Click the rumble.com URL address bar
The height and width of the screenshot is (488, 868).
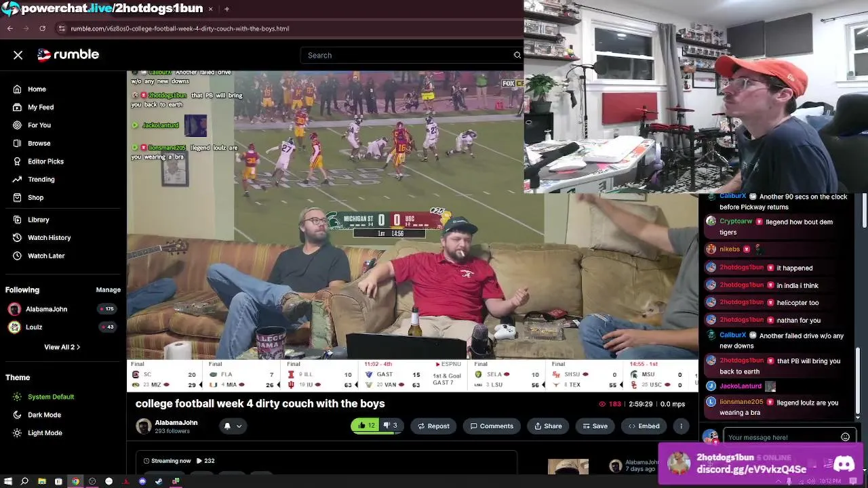[x=180, y=28]
